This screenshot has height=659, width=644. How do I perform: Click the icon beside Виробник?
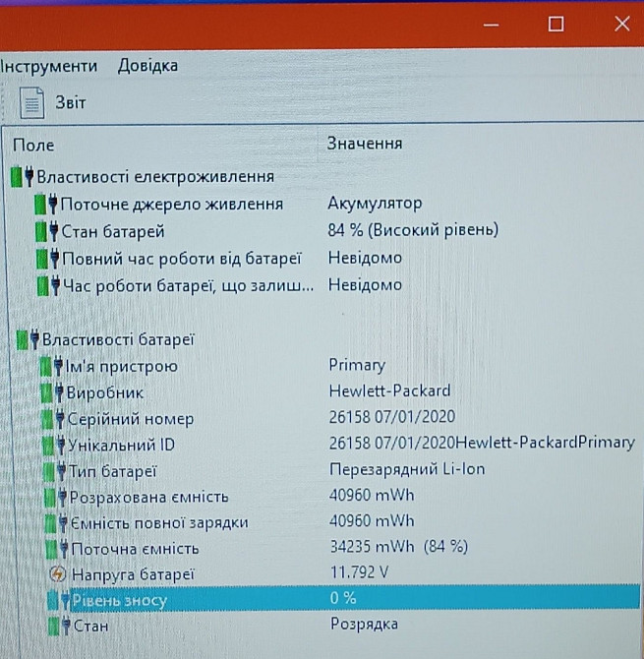(52, 393)
